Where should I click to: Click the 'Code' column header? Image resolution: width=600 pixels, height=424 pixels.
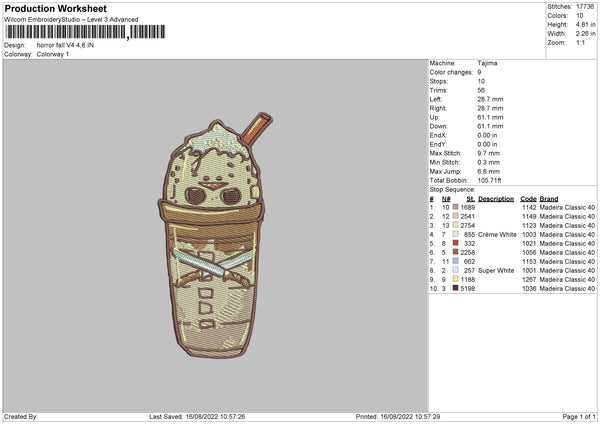[528, 199]
